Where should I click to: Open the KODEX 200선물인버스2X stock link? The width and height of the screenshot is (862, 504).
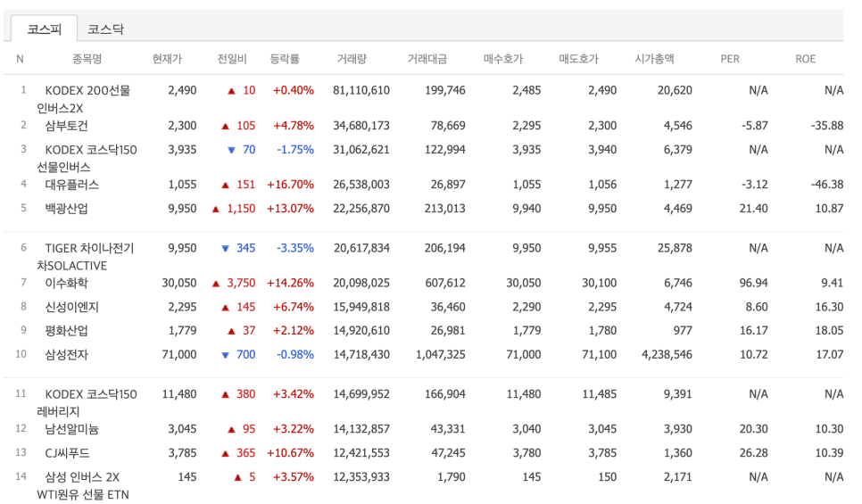coord(84,99)
